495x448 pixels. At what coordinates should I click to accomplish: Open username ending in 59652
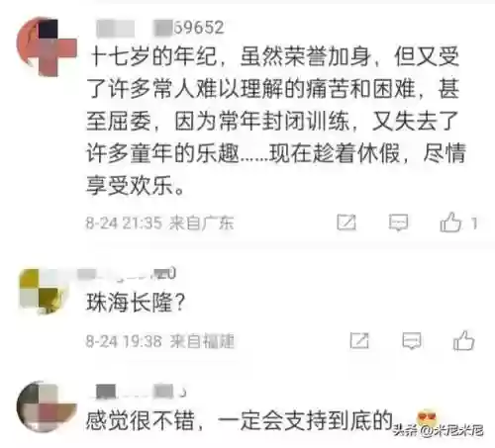coord(160,28)
